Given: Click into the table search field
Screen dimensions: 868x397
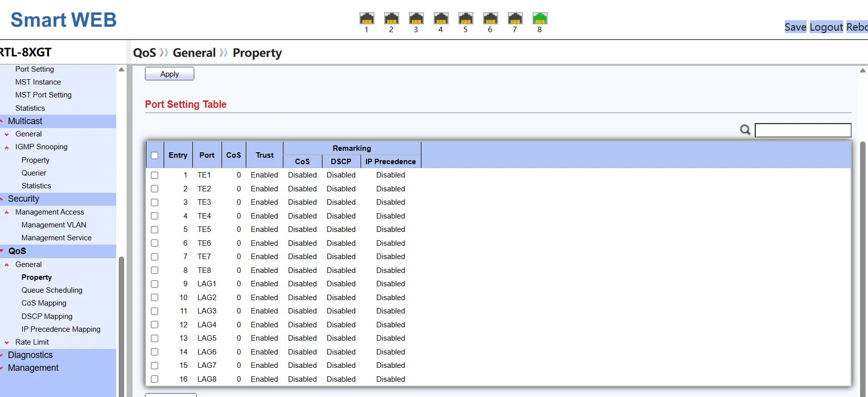Looking at the screenshot, I should click(x=803, y=130).
